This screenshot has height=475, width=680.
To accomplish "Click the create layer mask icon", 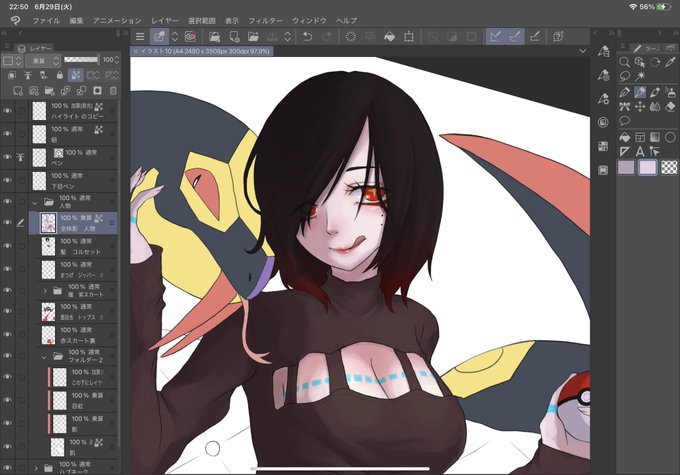I will [x=97, y=91].
